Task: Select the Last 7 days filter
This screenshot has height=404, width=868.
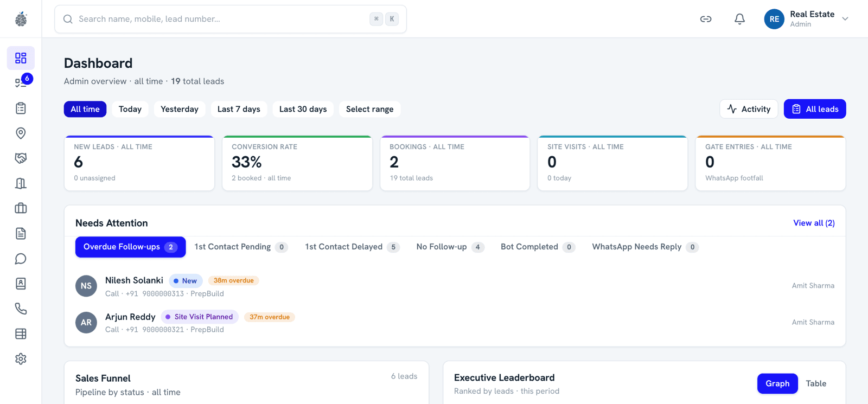Action: tap(239, 109)
